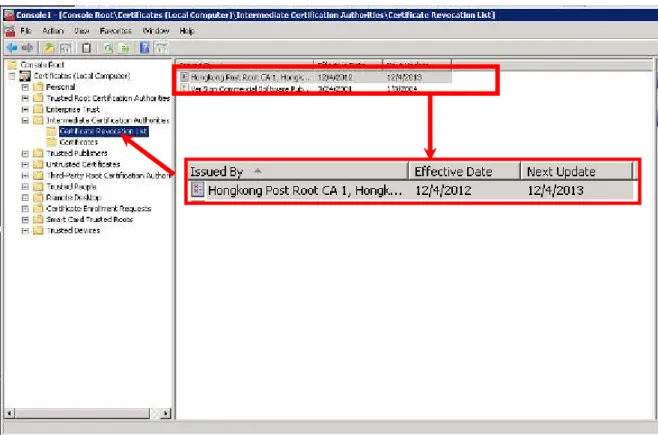
Task: Click the Trusted Devices folder icon
Action: pos(38,230)
